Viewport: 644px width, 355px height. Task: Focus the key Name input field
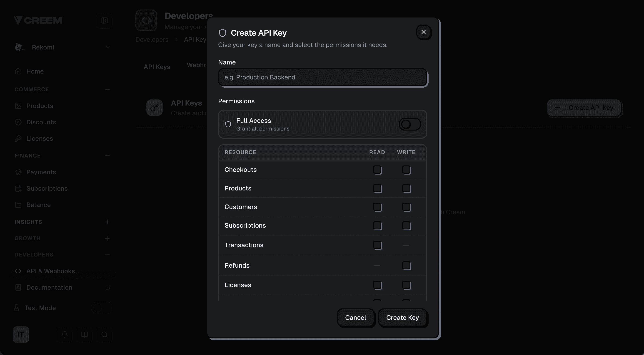point(322,77)
